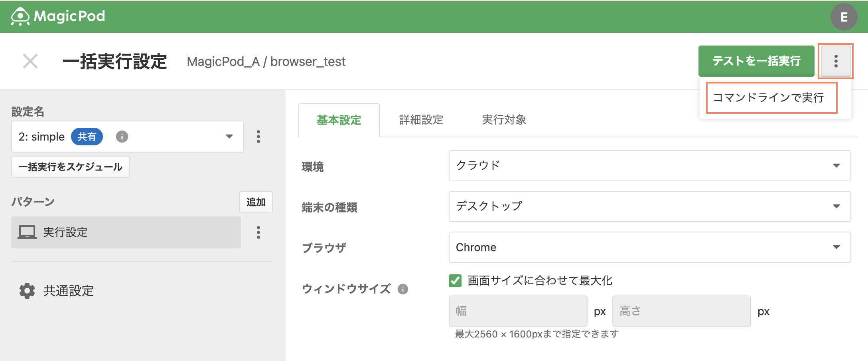868x361 pixels.
Task: Click the 共有 badge
Action: coord(87,137)
